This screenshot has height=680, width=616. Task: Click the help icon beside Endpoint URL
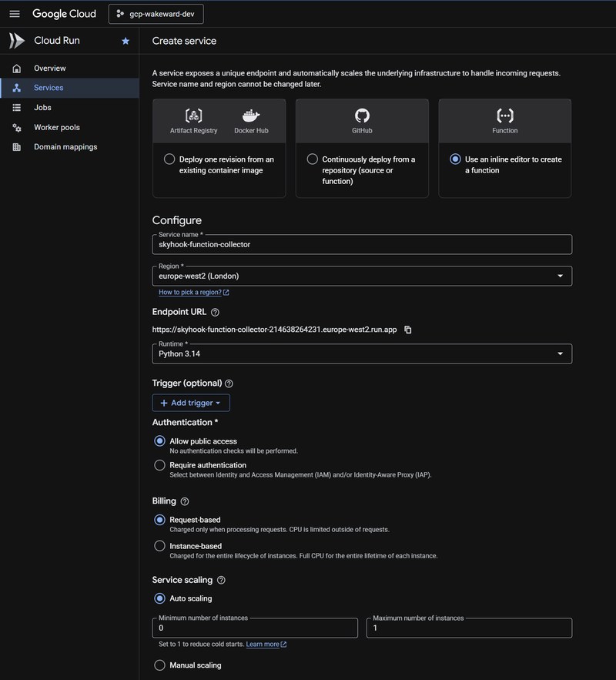pyautogui.click(x=215, y=313)
